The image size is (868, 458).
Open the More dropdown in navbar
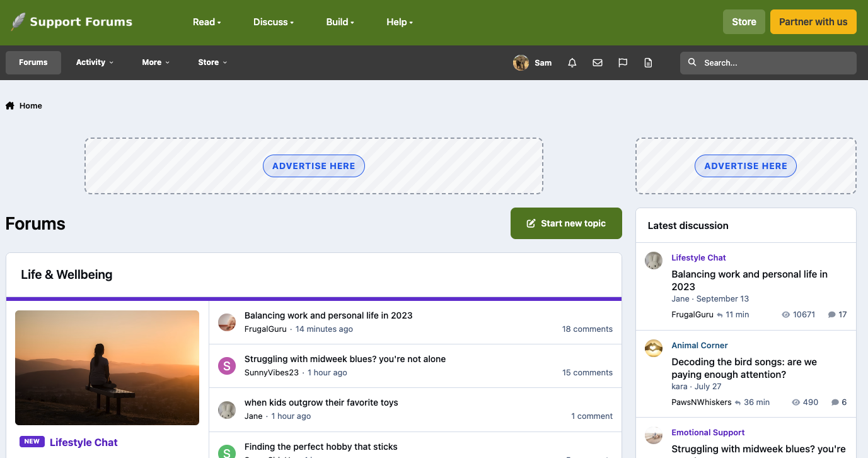[156, 62]
